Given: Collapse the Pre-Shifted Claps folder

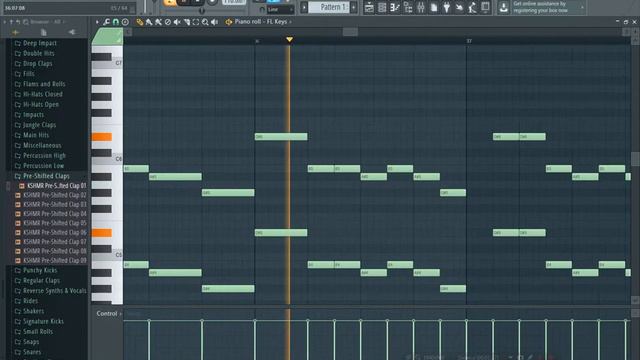Looking at the screenshot, I should coord(46,176).
